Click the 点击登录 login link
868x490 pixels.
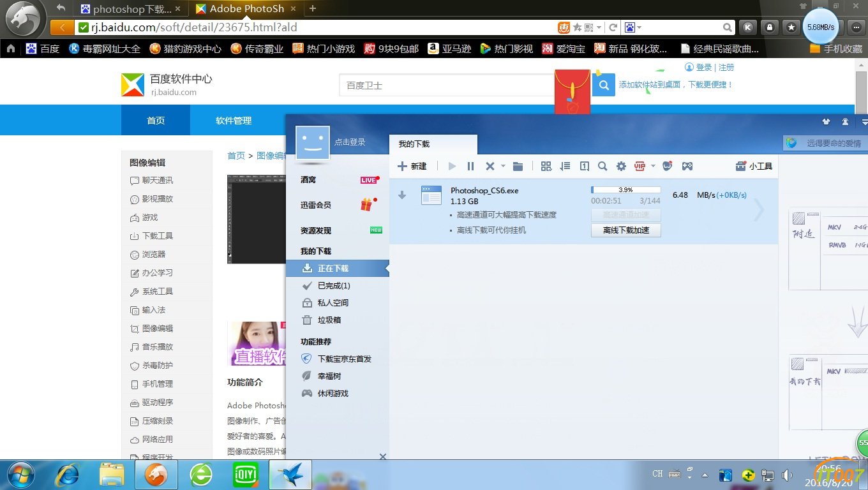coord(350,142)
